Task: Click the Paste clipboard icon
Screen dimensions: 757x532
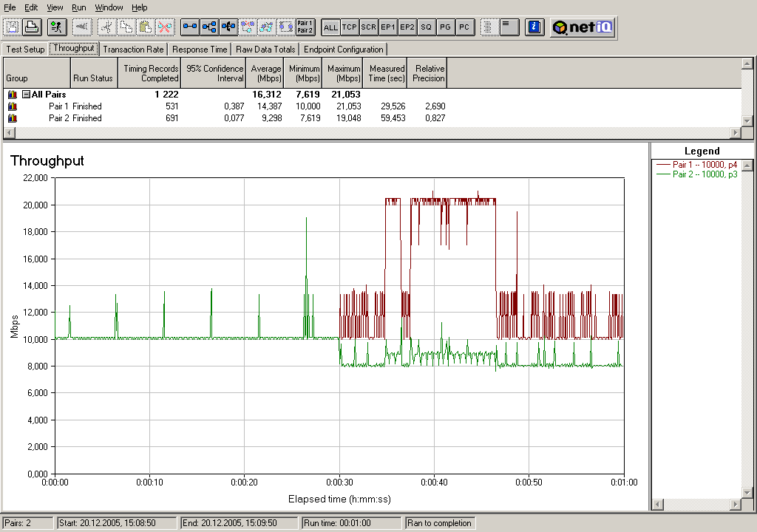Action: (146, 27)
